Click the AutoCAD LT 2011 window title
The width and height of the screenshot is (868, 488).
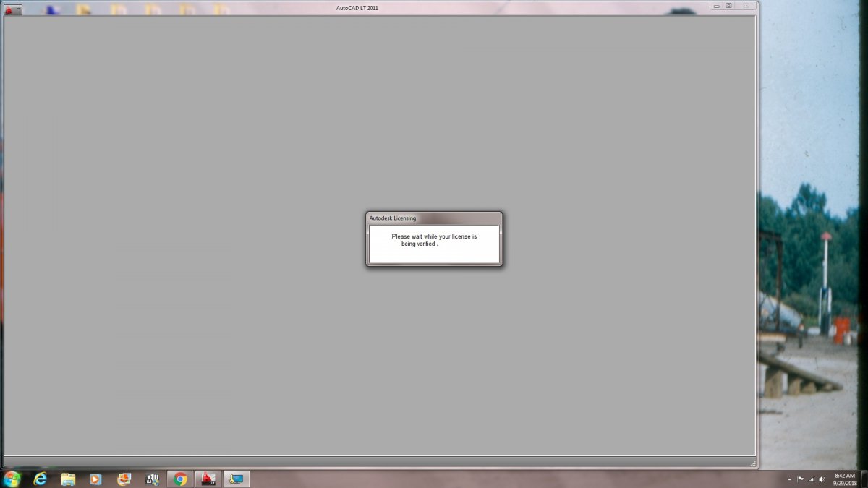point(357,8)
